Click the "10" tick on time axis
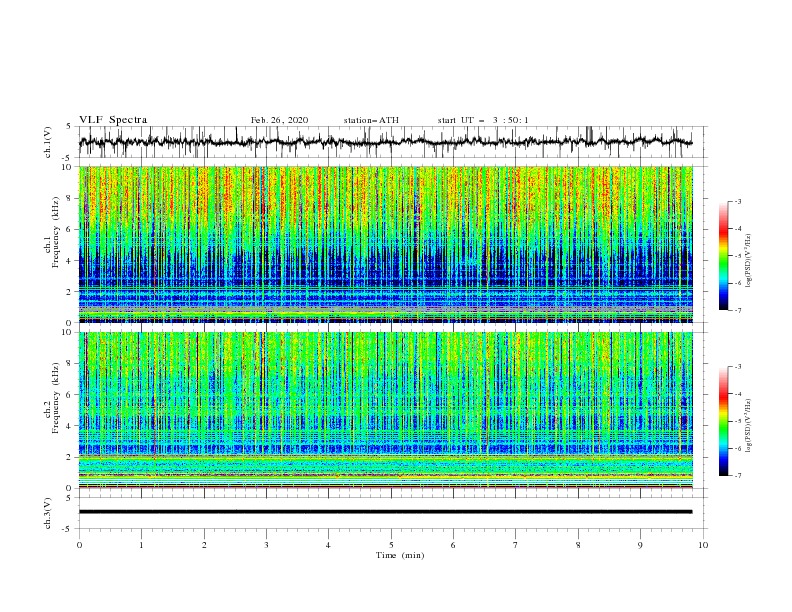 (x=703, y=545)
